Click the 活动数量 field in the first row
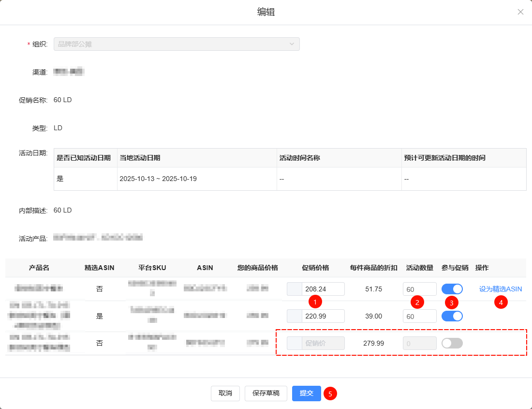Screen dimensions: 532x409 click(419, 289)
